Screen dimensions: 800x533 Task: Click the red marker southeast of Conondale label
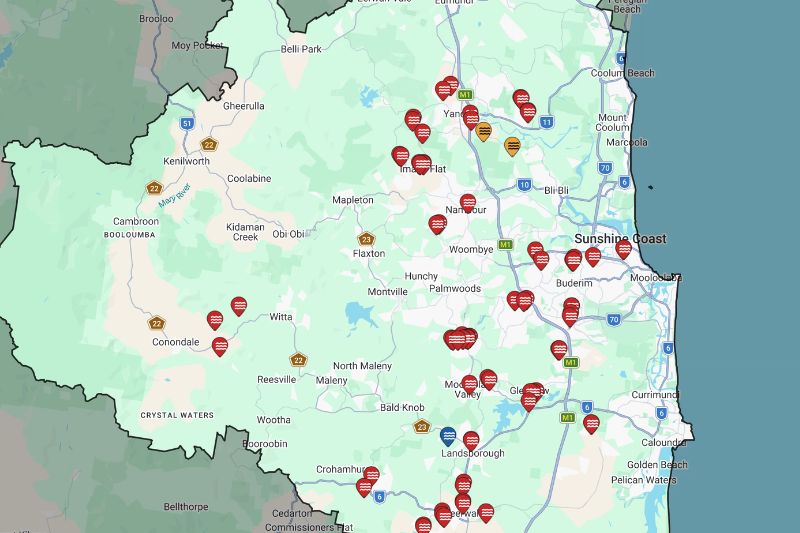[220, 346]
